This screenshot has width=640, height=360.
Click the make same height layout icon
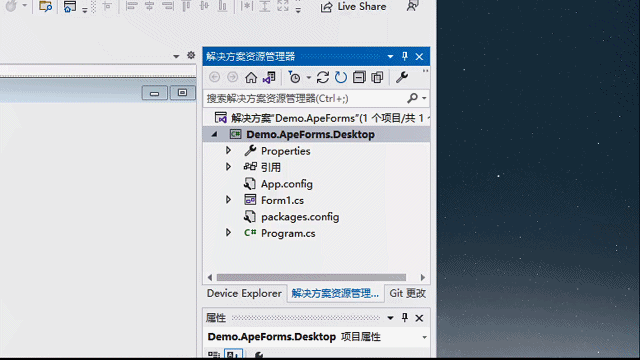pyautogui.click(x=265, y=6)
